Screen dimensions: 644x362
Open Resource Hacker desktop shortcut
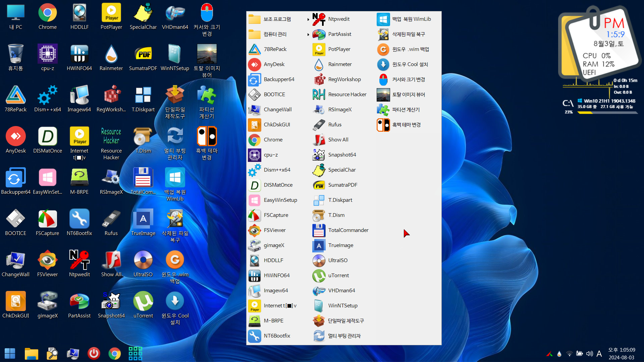click(x=111, y=143)
